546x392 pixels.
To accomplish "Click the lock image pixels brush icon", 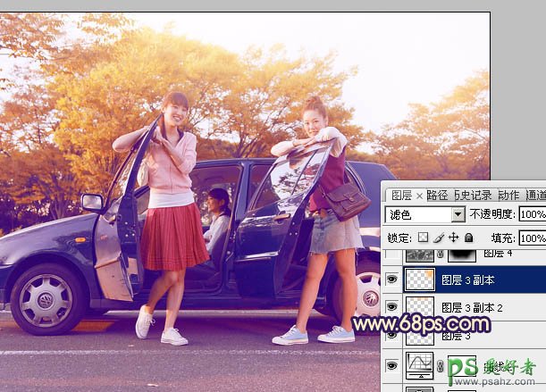I will (439, 238).
